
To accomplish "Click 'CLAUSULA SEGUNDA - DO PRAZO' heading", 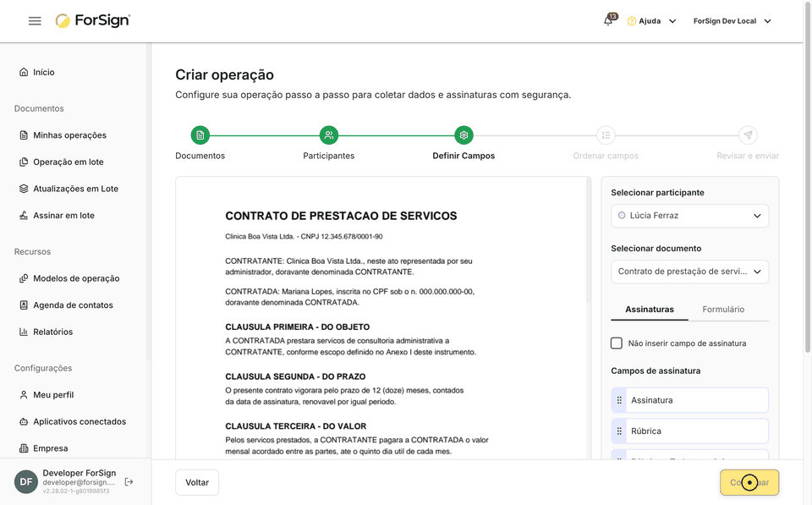I will click(x=295, y=376).
